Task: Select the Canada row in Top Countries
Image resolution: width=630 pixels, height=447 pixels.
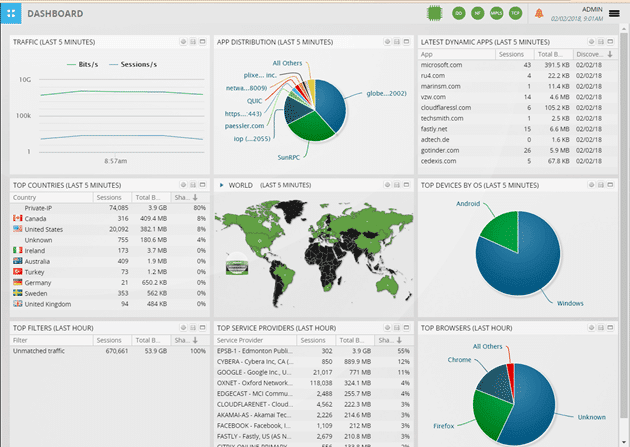Action: [x=109, y=218]
